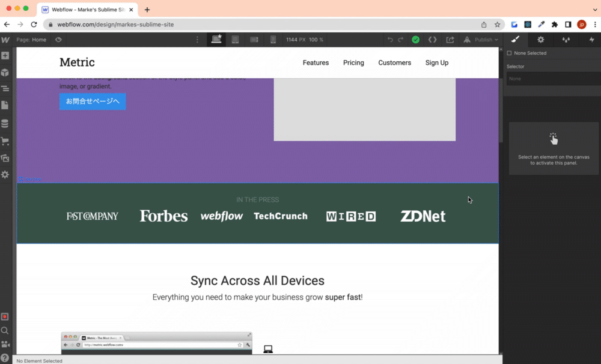Screen dimensions: 601x364
Task: Click the red recording icon in sidebar
Action: [x=5, y=317]
